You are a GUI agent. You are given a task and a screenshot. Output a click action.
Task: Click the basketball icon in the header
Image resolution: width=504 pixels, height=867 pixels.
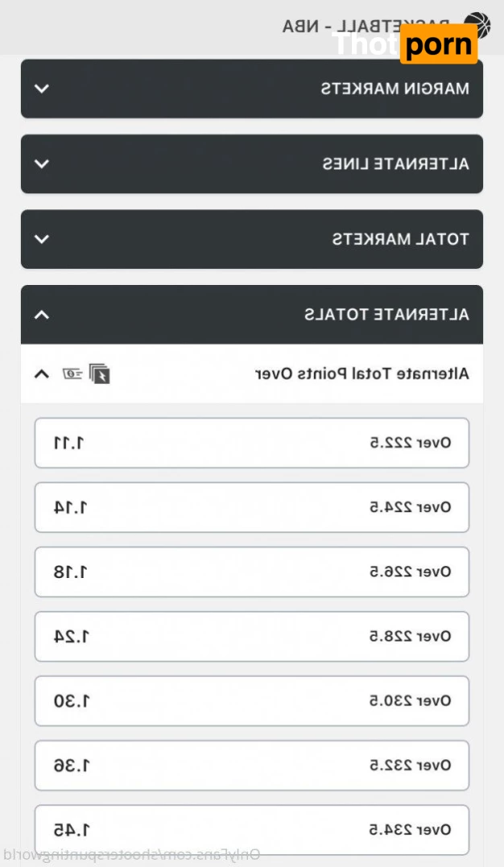[477, 25]
